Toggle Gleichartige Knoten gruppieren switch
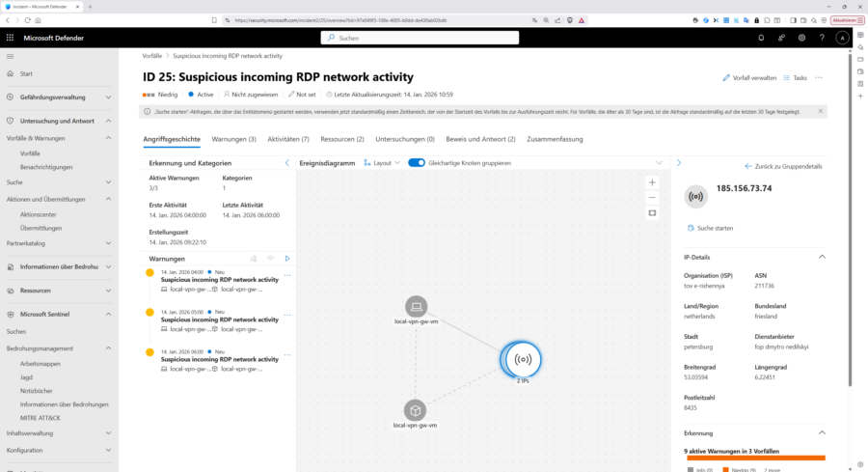The width and height of the screenshot is (868, 472). (417, 163)
